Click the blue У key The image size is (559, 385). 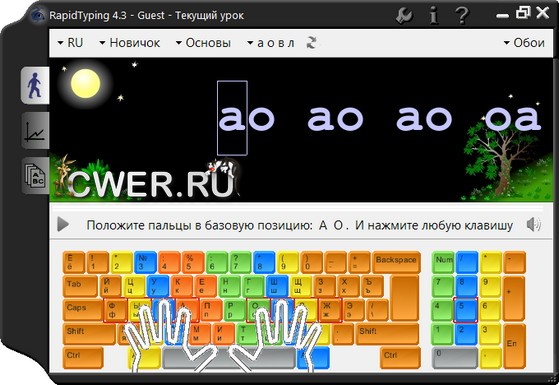[x=158, y=286]
